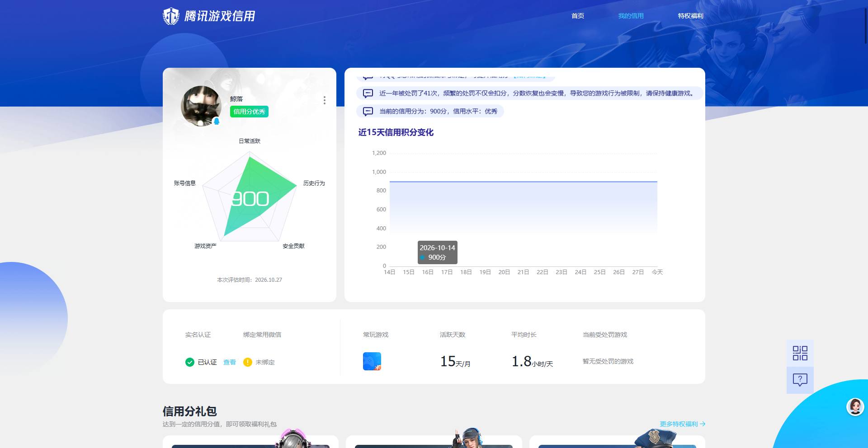Click the 信用分优秀 green badge
Viewport: 868px width, 448px height.
pyautogui.click(x=249, y=112)
